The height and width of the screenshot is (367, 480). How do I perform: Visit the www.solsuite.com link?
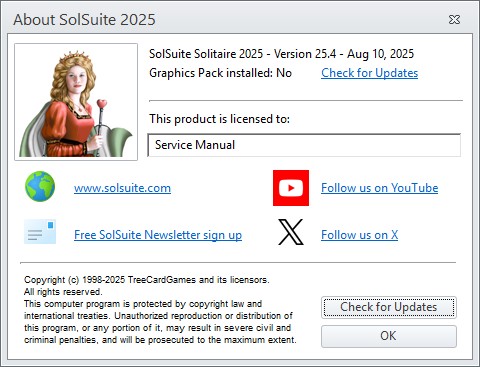point(122,188)
